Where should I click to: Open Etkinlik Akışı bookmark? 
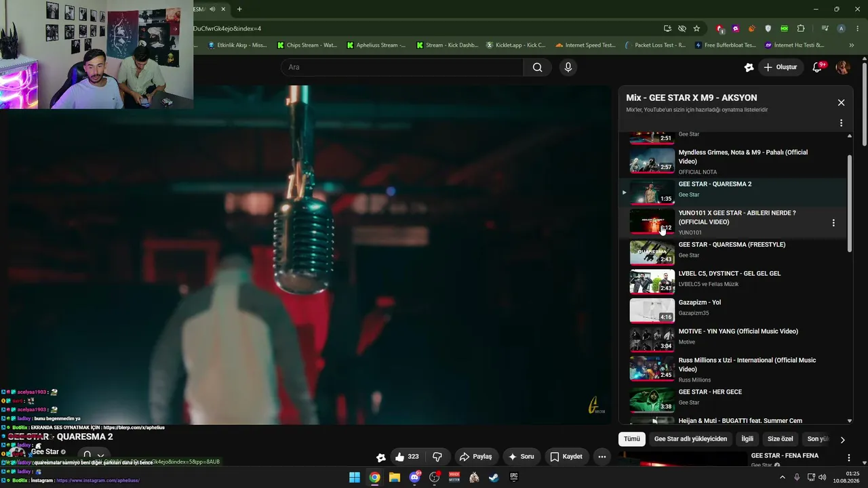click(x=237, y=45)
